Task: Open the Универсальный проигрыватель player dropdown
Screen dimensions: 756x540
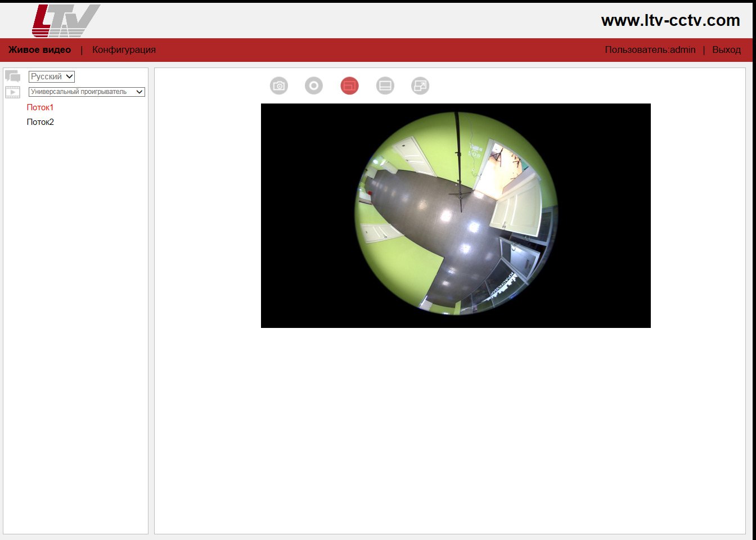Action: coord(87,92)
